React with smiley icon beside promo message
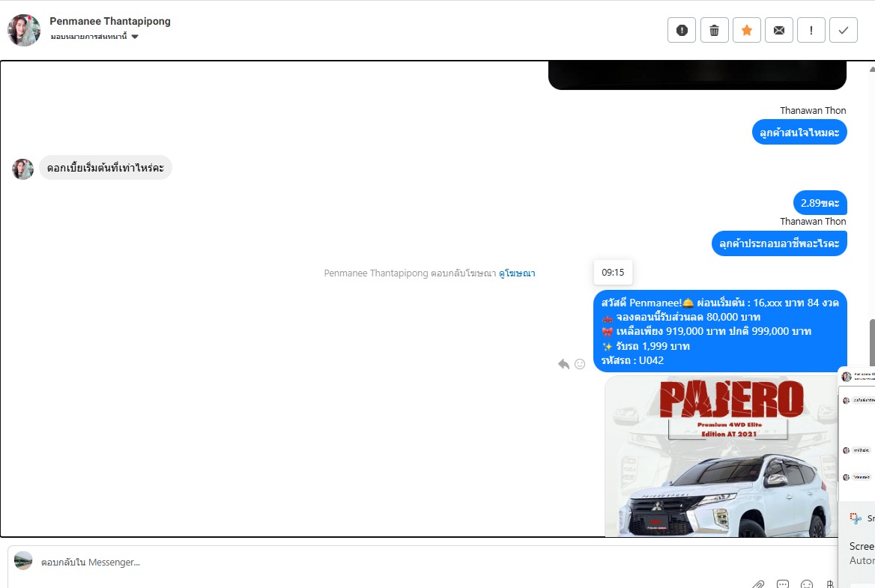The height and width of the screenshot is (588, 875). 580,364
